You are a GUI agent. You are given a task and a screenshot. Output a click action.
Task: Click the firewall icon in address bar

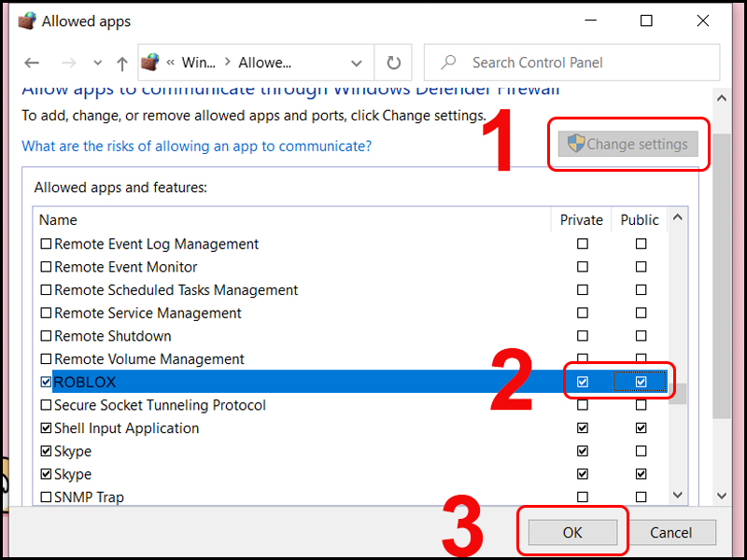[x=150, y=63]
